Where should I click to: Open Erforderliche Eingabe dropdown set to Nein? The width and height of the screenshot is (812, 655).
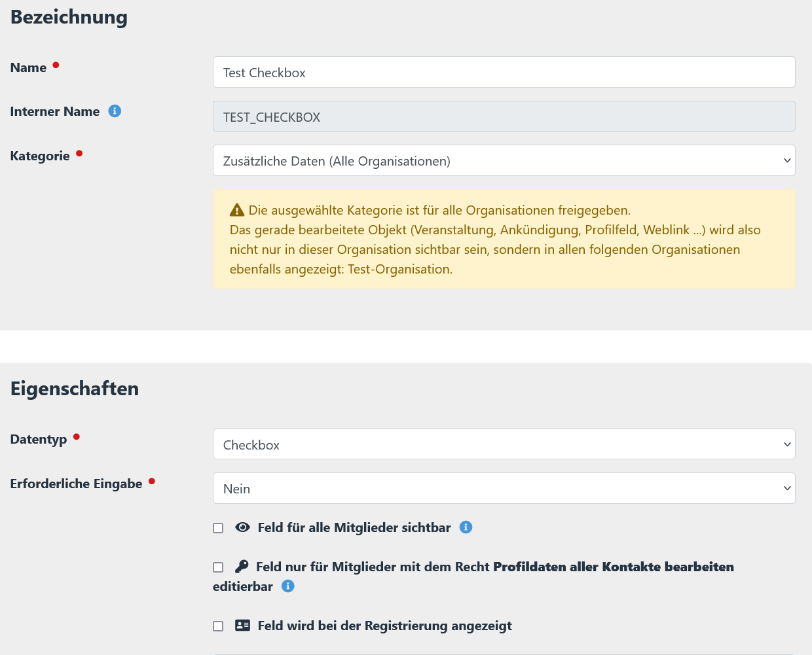pos(504,489)
